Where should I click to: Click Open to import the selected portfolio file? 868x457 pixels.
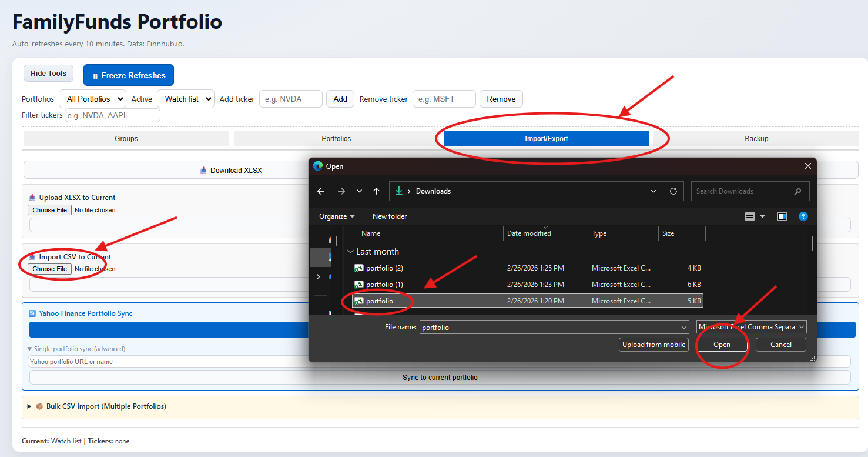pyautogui.click(x=722, y=344)
